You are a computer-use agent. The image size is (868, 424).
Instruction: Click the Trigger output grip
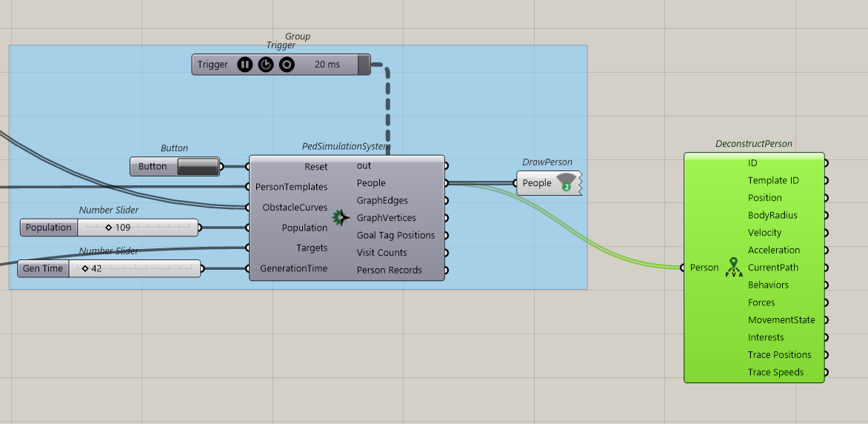364,64
